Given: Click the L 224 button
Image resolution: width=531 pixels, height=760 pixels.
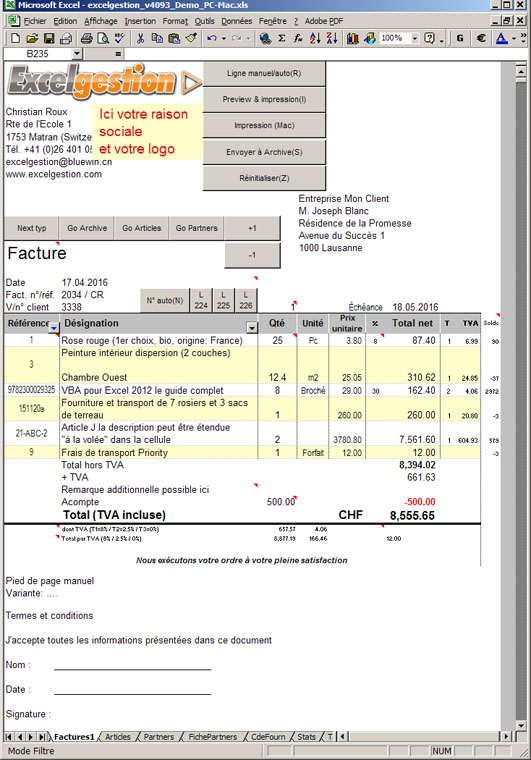Looking at the screenshot, I should click(201, 301).
